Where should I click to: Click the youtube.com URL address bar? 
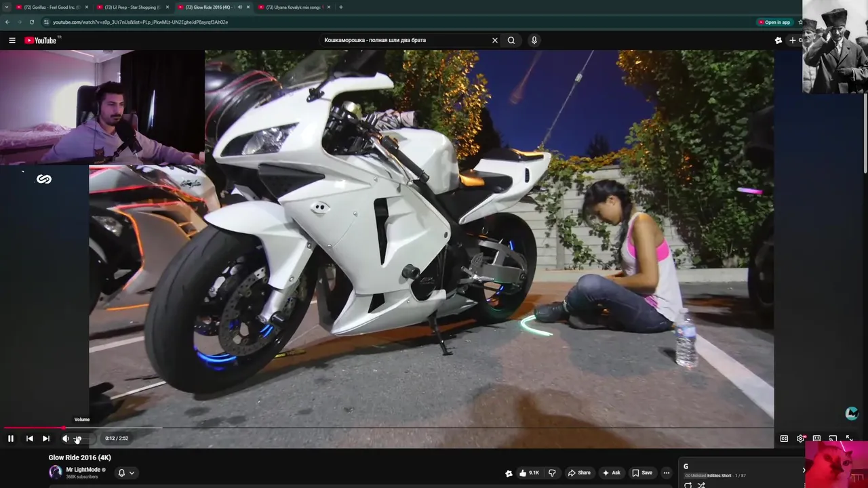(x=400, y=22)
